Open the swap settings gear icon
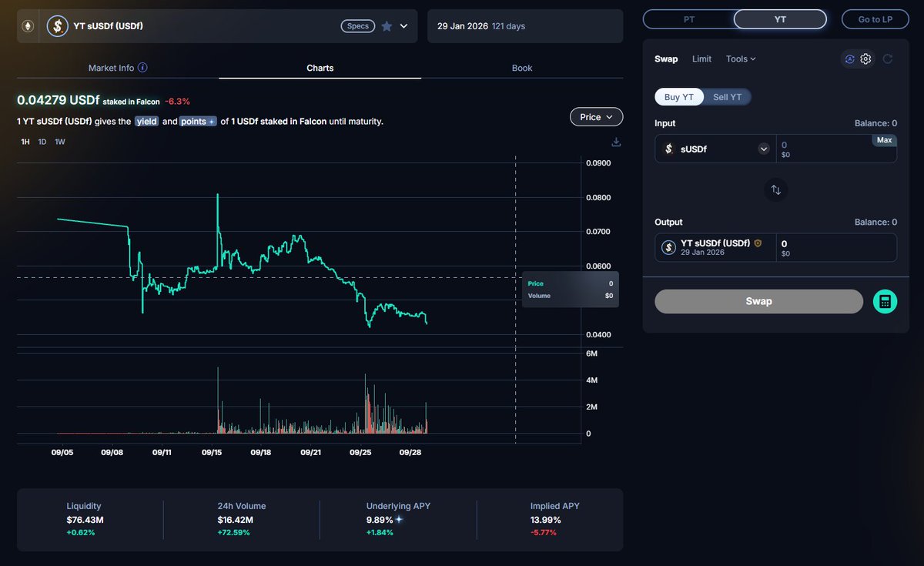This screenshot has height=566, width=924. [x=865, y=59]
